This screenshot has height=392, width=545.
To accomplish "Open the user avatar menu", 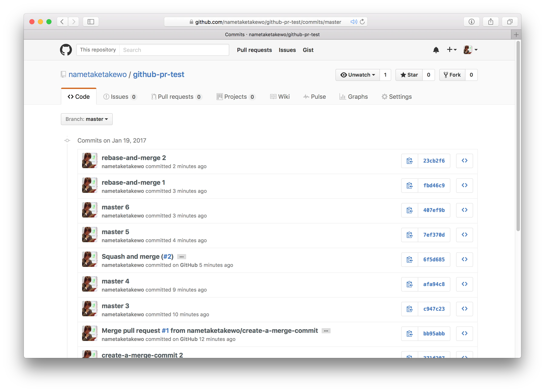I will pos(471,50).
